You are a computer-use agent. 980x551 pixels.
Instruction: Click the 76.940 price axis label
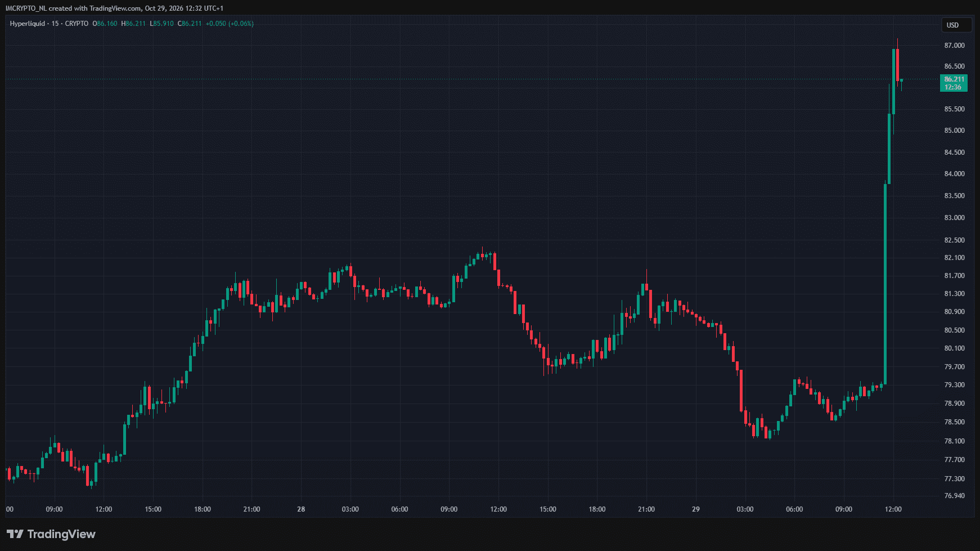click(x=954, y=496)
